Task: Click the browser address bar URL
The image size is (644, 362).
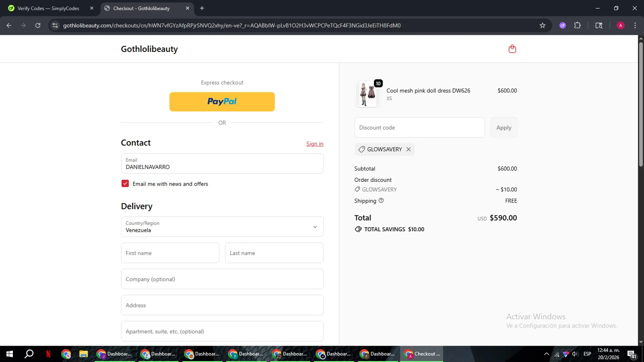Action: 232,25
